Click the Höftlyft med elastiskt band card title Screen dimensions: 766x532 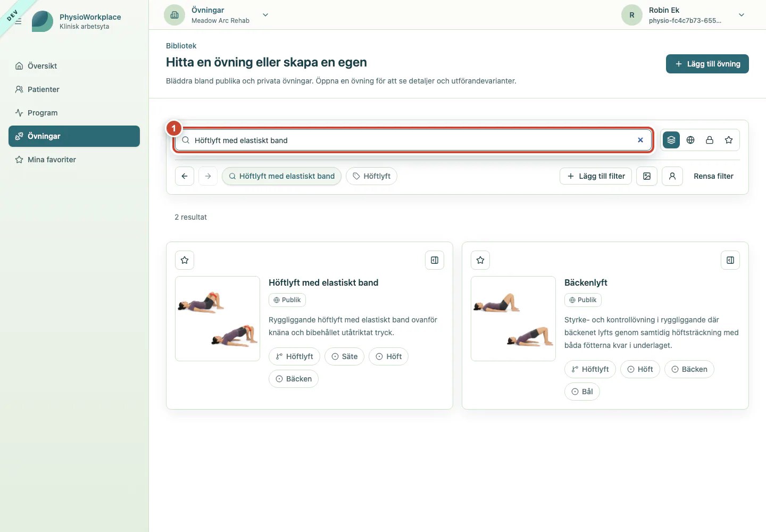coord(323,282)
